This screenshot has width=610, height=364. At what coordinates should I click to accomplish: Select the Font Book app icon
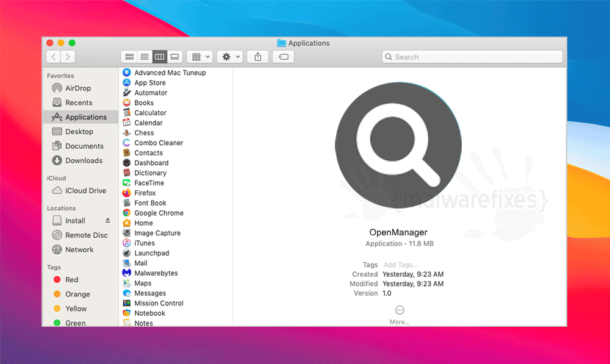[x=126, y=203]
